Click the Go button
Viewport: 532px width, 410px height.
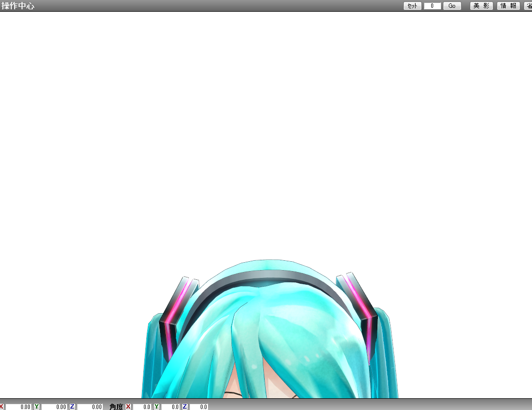(452, 6)
